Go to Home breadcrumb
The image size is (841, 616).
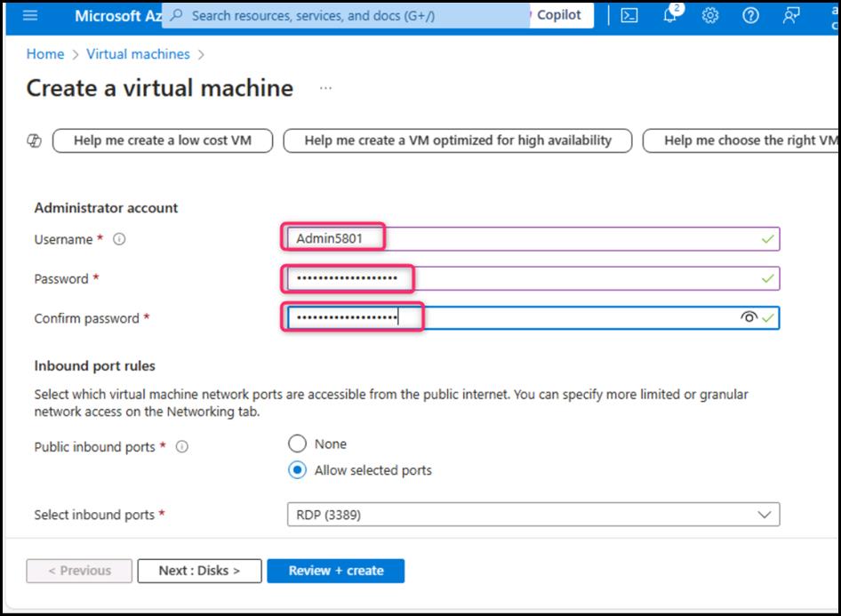click(45, 54)
